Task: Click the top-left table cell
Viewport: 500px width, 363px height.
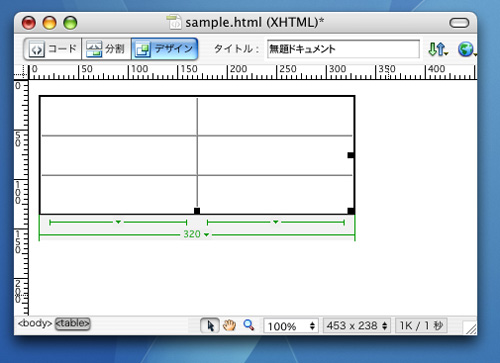Action: pos(119,117)
